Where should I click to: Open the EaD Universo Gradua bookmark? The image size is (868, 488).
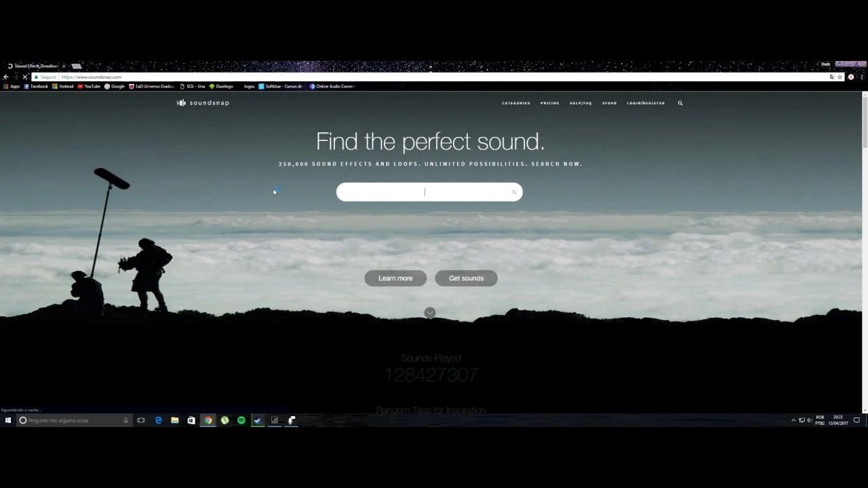coord(152,87)
